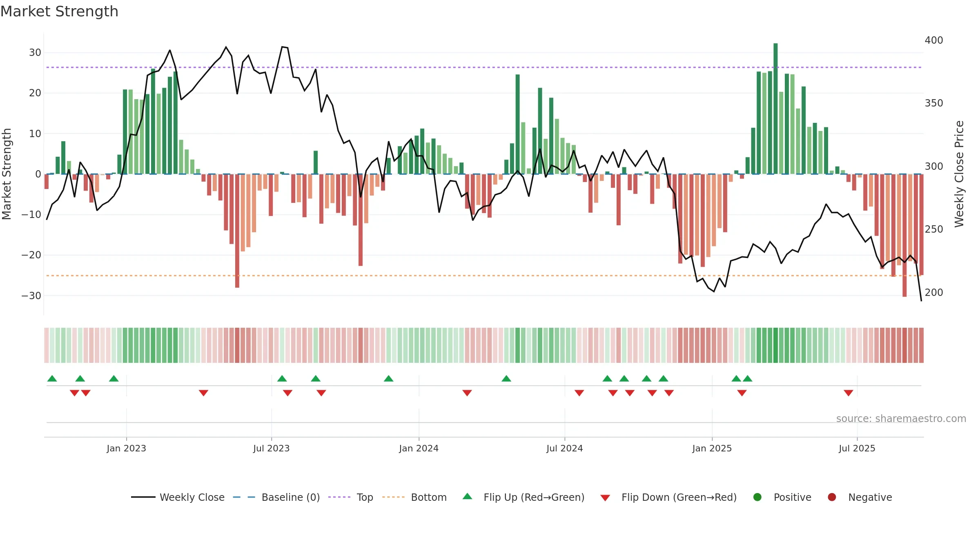The image size is (980, 551).
Task: Click the only flip-up marker between Jan 2024 and Jul 2024
Action: 506,378
